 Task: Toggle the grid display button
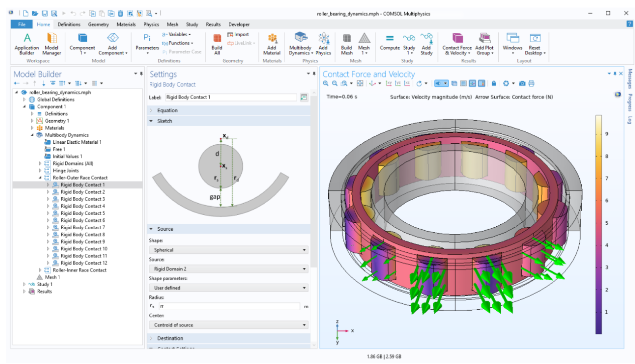pos(464,83)
